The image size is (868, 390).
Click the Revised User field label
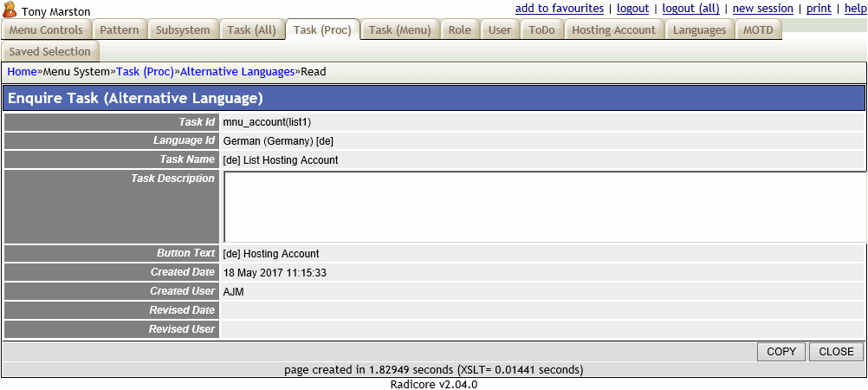click(x=182, y=329)
